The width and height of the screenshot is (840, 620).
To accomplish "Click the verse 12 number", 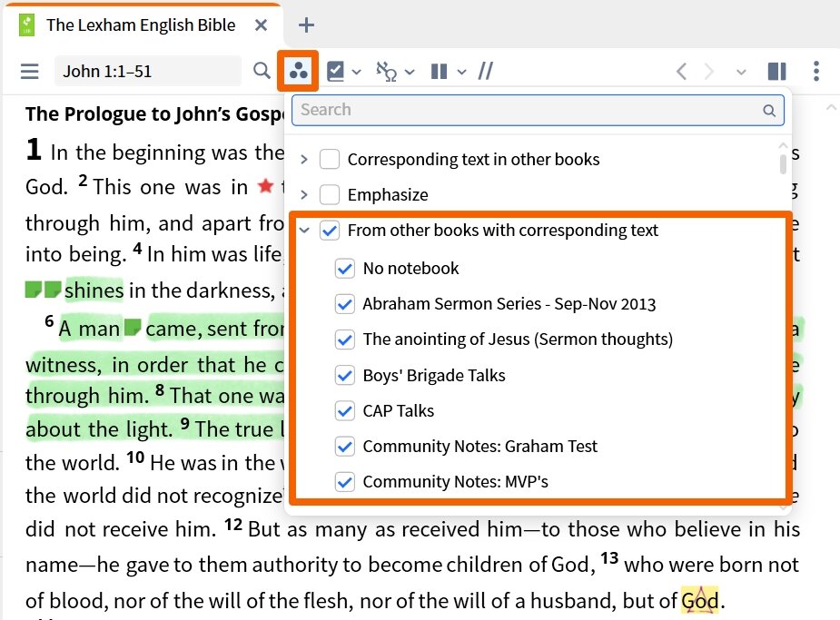I will [x=233, y=525].
